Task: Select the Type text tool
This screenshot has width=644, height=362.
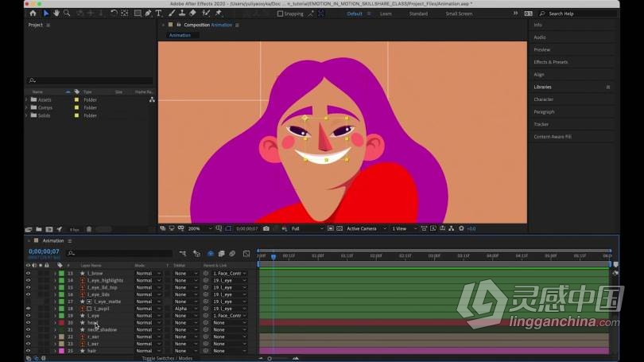Action: [x=158, y=14]
